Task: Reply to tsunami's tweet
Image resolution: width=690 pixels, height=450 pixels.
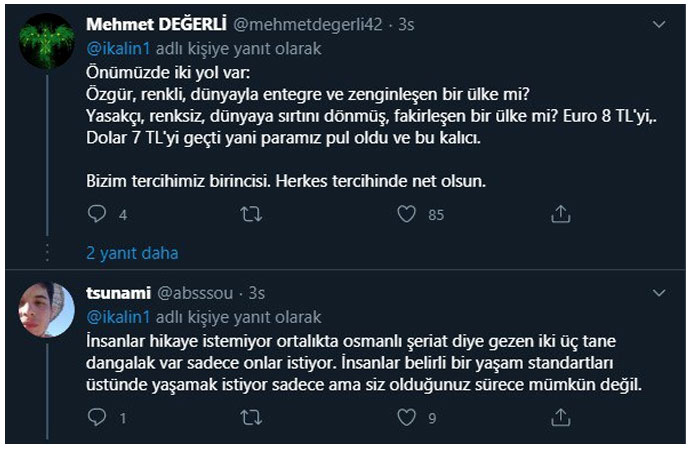Action: point(97,418)
